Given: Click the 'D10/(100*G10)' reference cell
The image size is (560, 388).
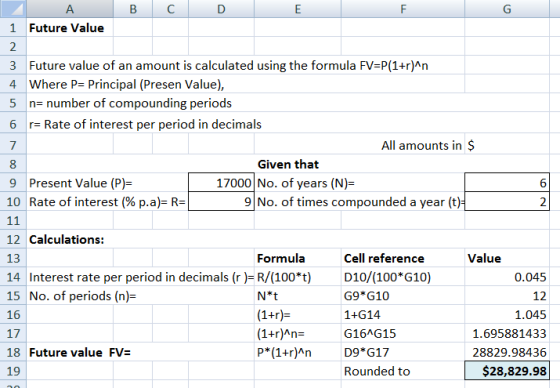Looking at the screenshot, I should pyautogui.click(x=387, y=277).
